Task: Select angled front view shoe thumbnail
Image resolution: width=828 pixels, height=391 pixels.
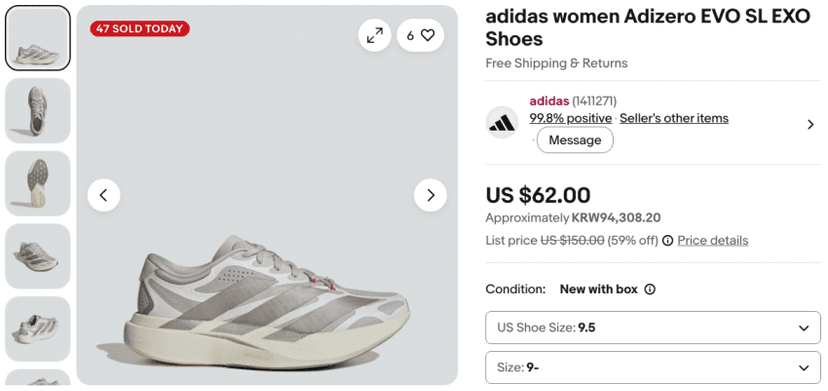Action: 37,256
